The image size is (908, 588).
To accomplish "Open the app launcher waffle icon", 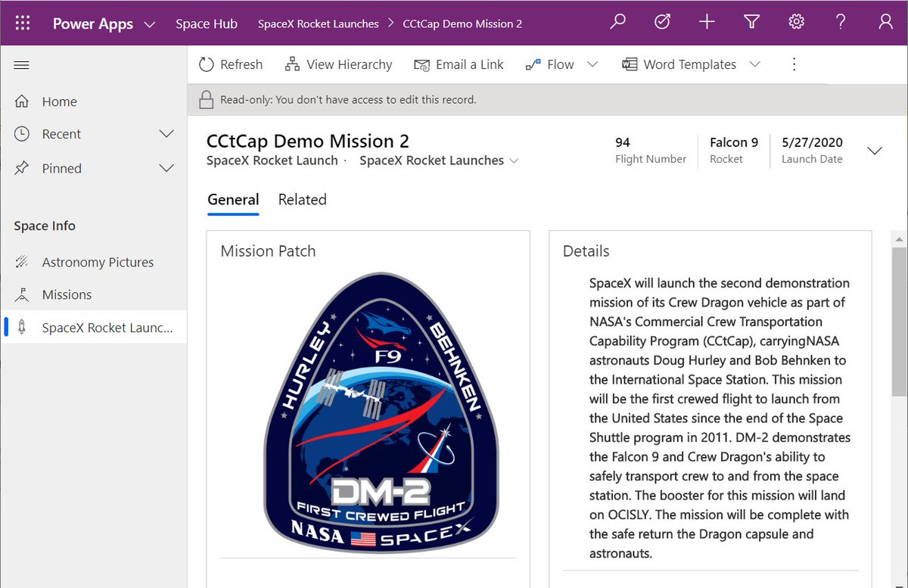I will tap(23, 23).
